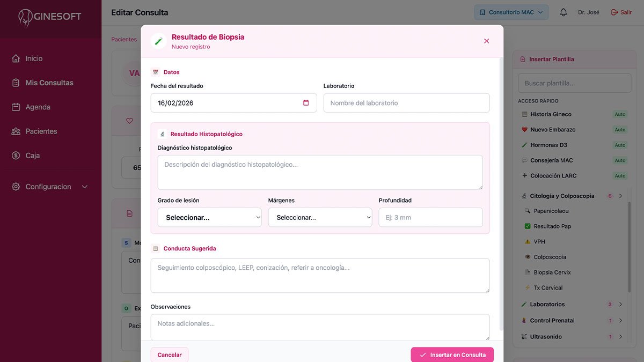Screen dimensions: 644x362
Task: Click the modal's vertical scrollbar
Action: tap(501, 193)
